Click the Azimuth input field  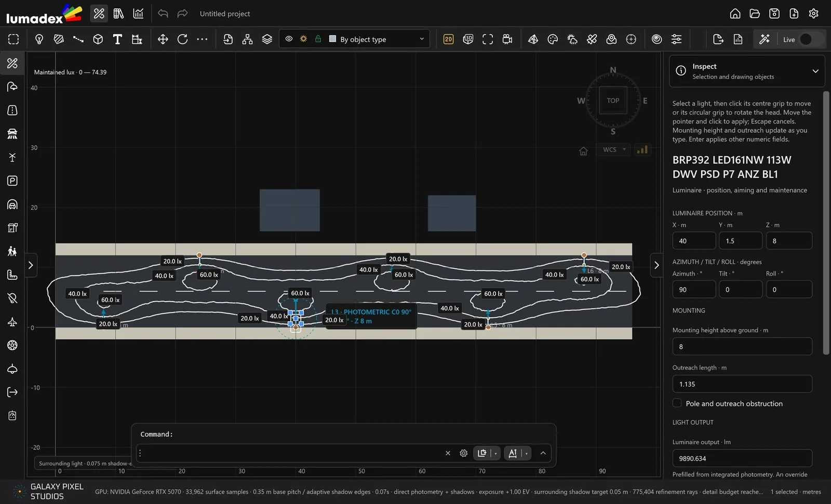click(x=694, y=290)
